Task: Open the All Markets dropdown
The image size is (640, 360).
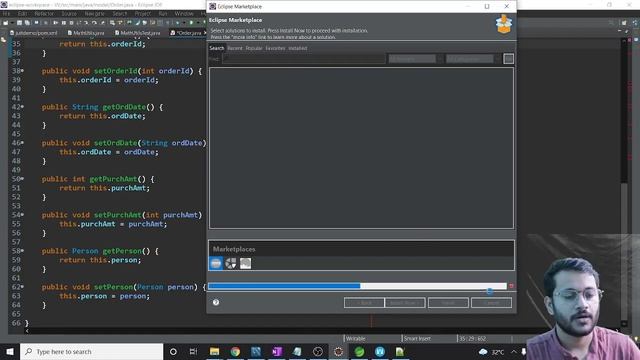Action: 415,59
